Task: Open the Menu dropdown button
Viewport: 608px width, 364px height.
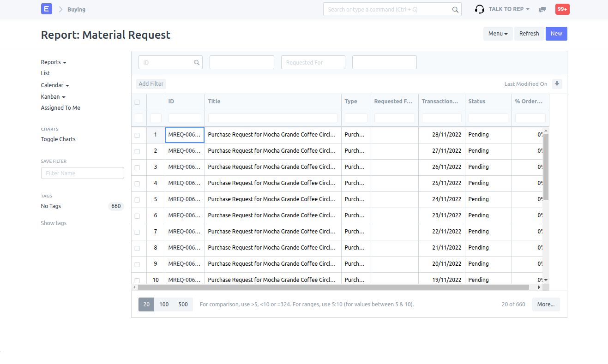Action: point(498,34)
